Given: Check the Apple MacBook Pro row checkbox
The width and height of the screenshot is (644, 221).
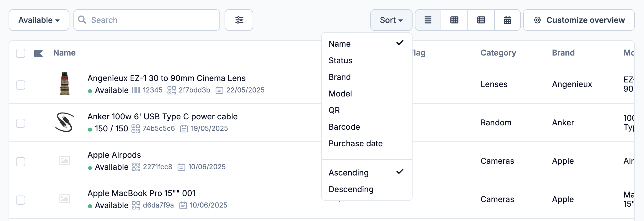Looking at the screenshot, I should pyautogui.click(x=21, y=200).
